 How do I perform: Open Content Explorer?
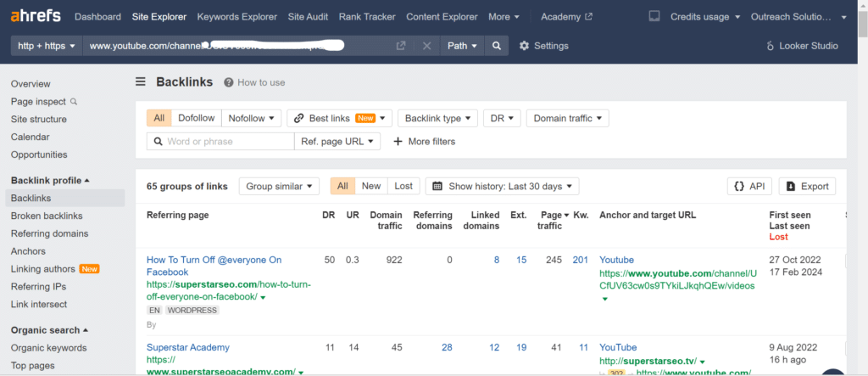coord(442,17)
